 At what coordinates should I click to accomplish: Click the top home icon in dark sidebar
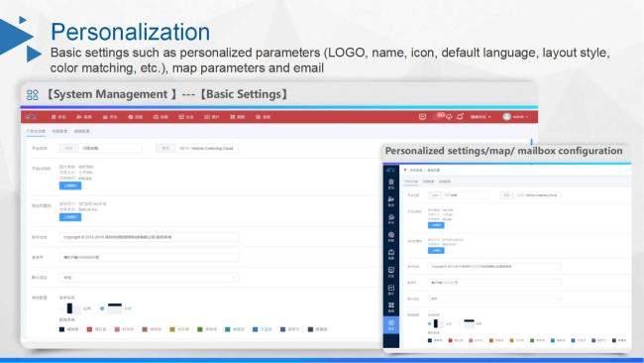[x=391, y=183]
